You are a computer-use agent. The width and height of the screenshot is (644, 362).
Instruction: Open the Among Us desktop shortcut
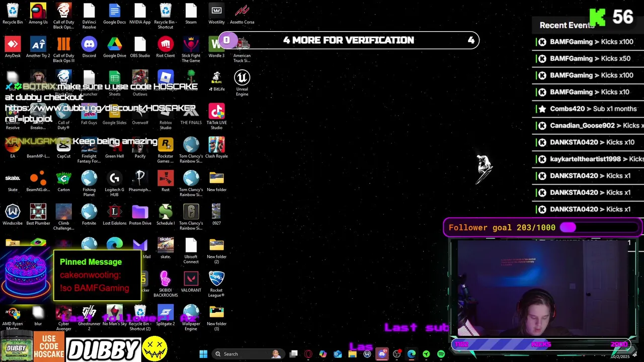point(38,14)
